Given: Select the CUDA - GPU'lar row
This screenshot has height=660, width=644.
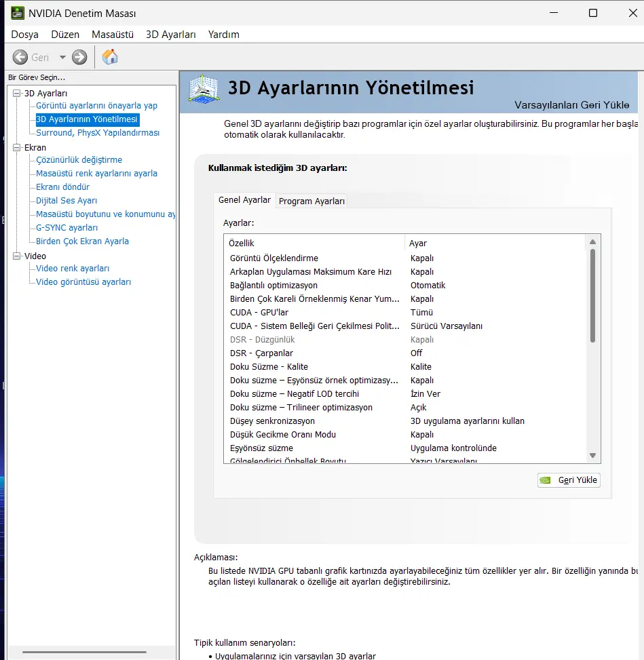Looking at the screenshot, I should (404, 312).
